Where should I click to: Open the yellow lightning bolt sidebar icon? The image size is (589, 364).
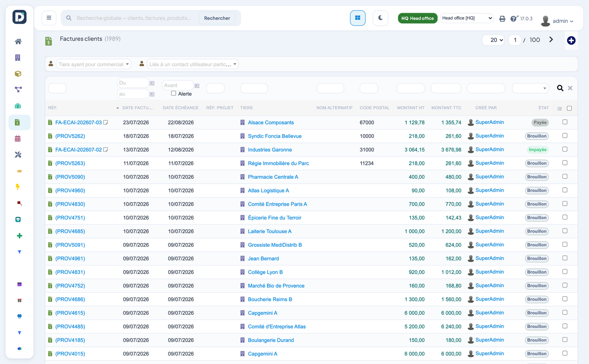tap(18, 187)
